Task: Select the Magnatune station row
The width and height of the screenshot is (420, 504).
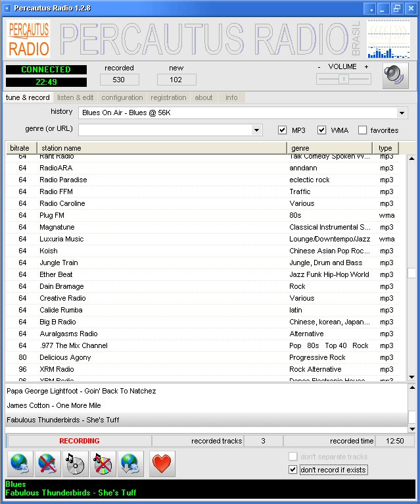Action: pos(203,227)
